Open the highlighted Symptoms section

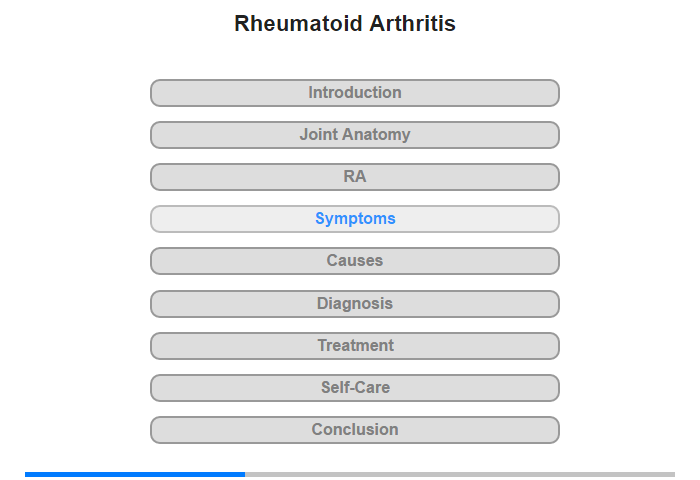[354, 219]
